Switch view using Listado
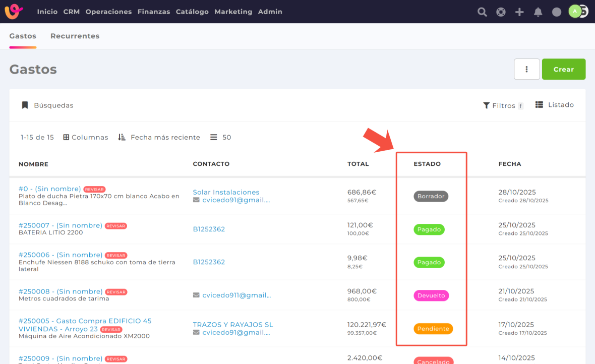 [x=555, y=105]
